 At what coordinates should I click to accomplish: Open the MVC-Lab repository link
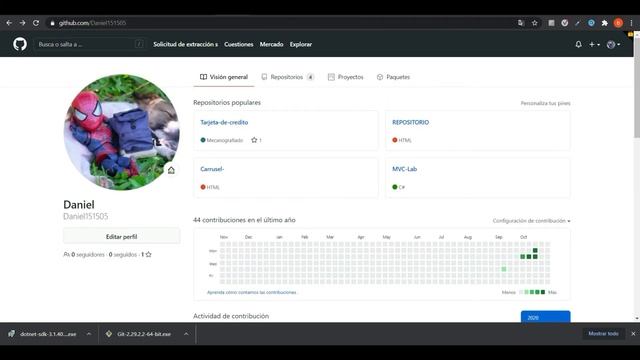(x=404, y=169)
